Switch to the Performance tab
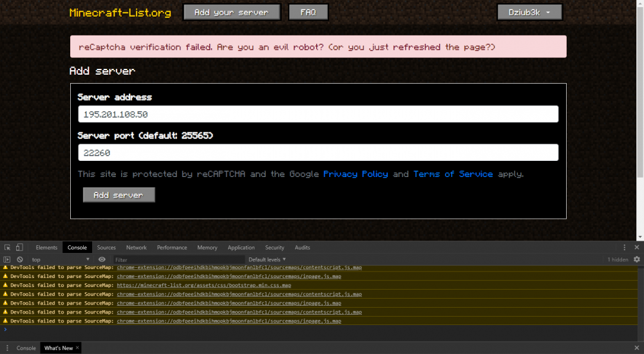The width and height of the screenshot is (644, 354). tap(172, 248)
